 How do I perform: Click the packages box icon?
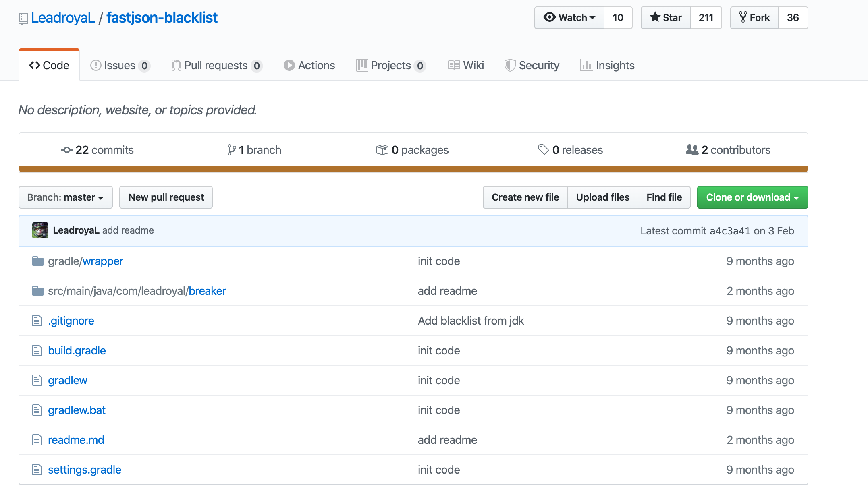click(382, 150)
